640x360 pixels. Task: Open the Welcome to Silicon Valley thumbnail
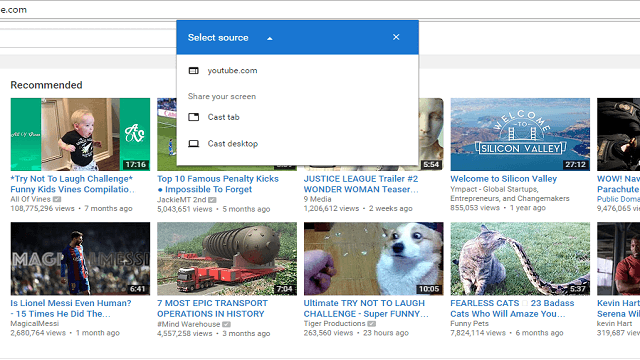click(x=520, y=134)
